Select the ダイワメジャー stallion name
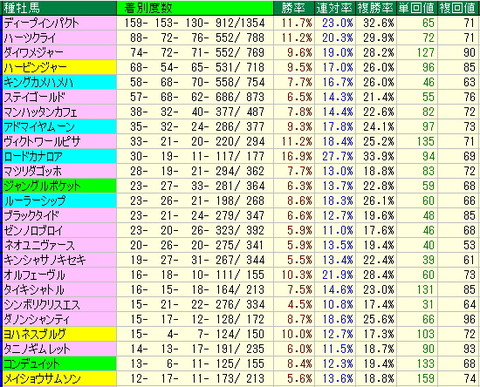Viewport: 480px width, 387px height. pos(33,53)
